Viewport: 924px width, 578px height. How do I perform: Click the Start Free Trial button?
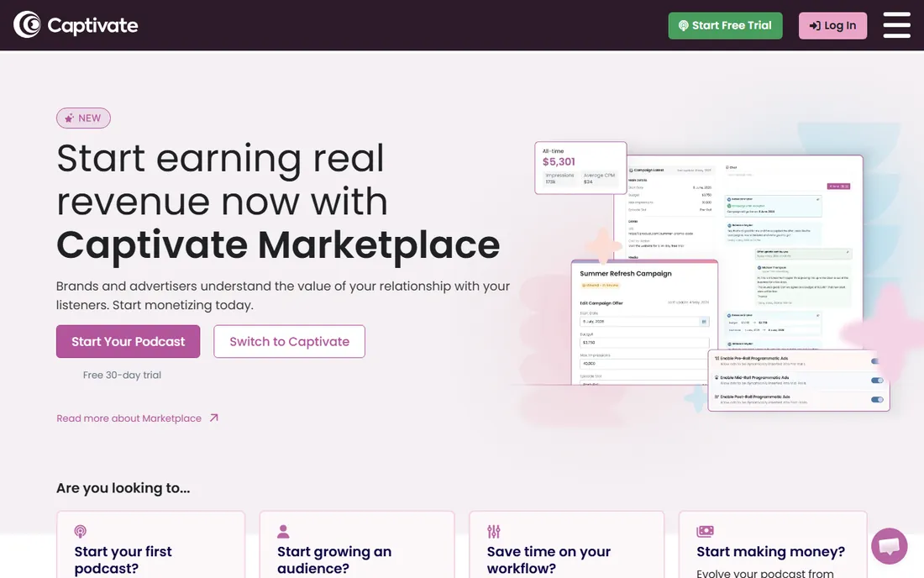tap(725, 25)
